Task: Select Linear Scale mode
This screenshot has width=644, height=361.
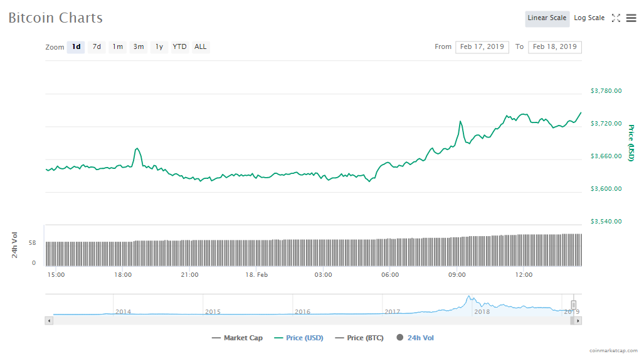Action: click(547, 18)
